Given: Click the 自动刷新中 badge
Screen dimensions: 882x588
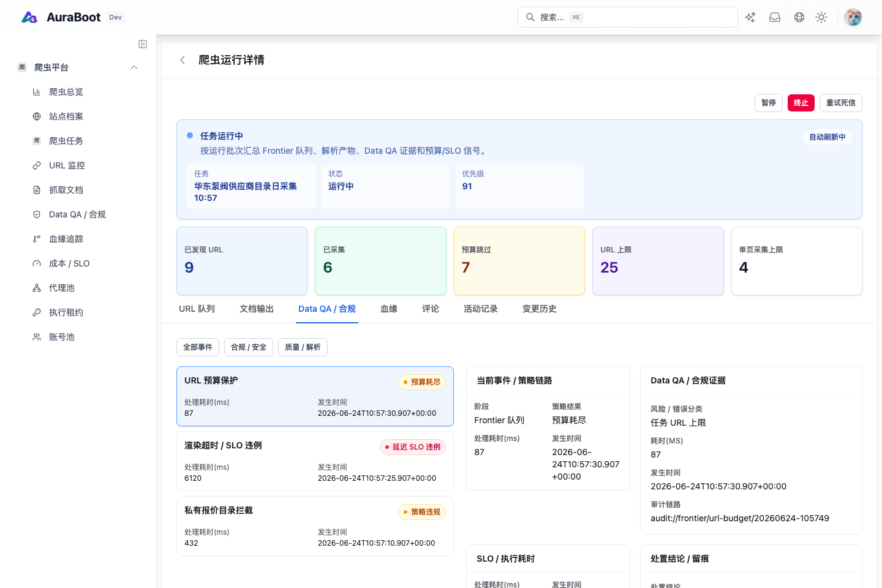Looking at the screenshot, I should click(827, 137).
